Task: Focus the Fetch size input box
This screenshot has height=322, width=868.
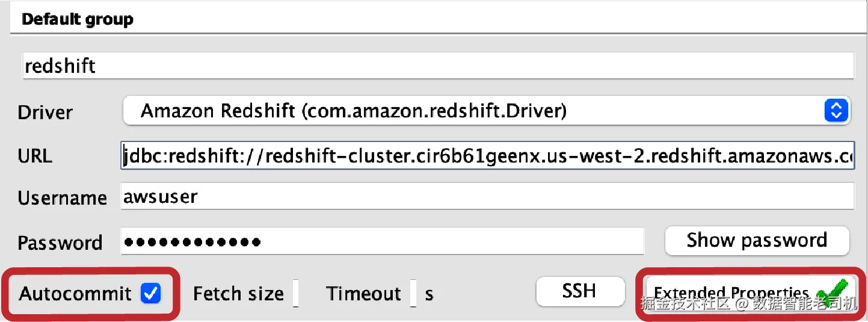Action: [x=295, y=294]
